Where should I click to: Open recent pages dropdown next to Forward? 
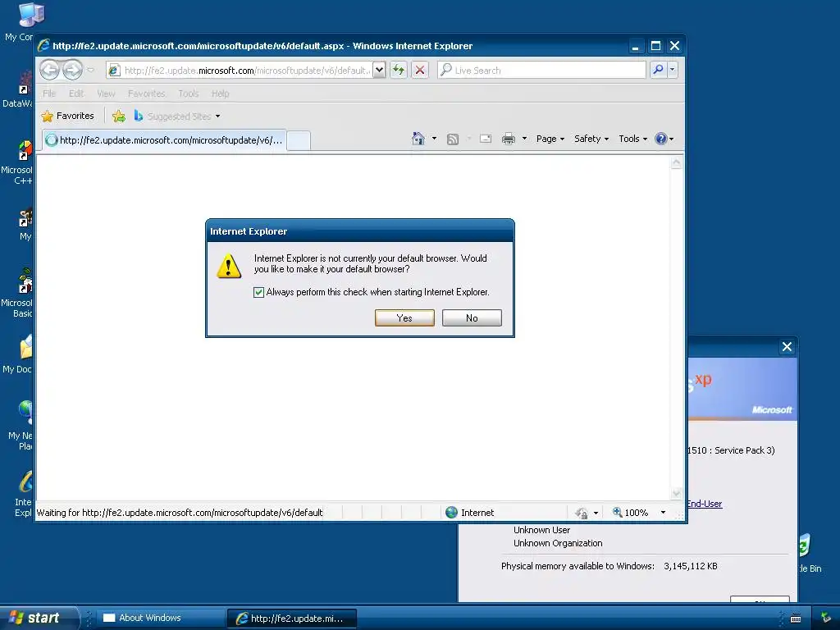[90, 70]
